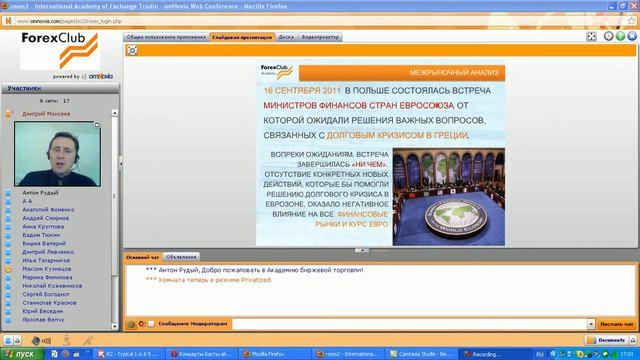The image size is (640, 360).
Task: Click the participants list scroll-up arrow
Action: [115, 113]
